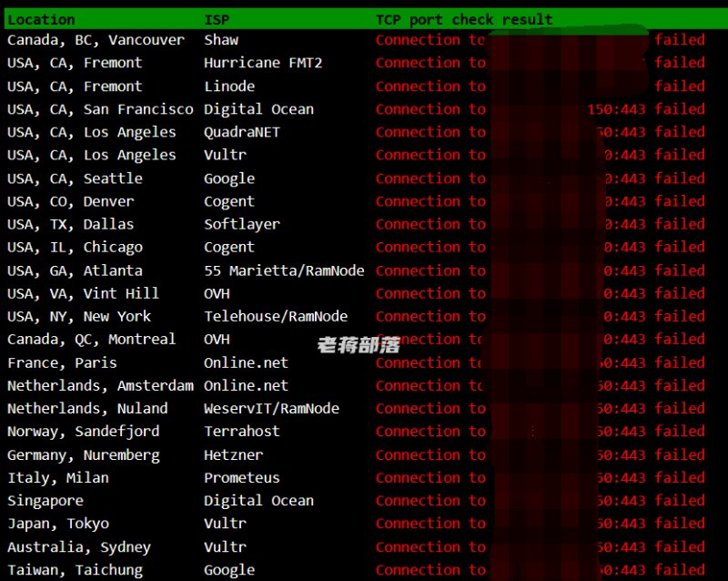Click Vultr in the Tokyo row
728x581 pixels.
225,524
